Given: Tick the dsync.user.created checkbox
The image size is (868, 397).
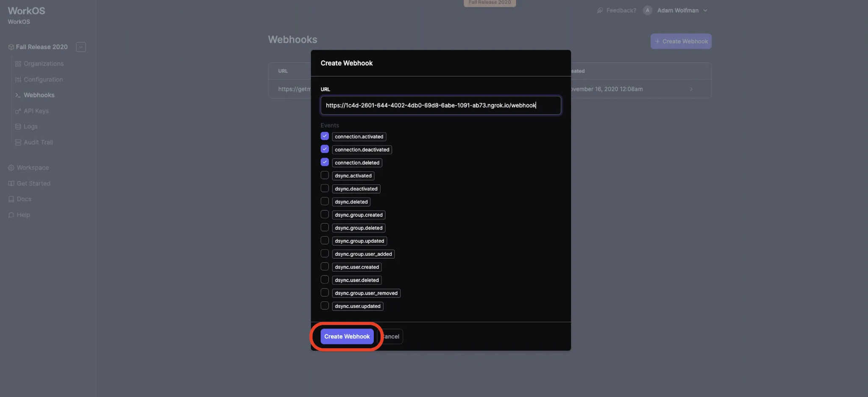Looking at the screenshot, I should (325, 267).
